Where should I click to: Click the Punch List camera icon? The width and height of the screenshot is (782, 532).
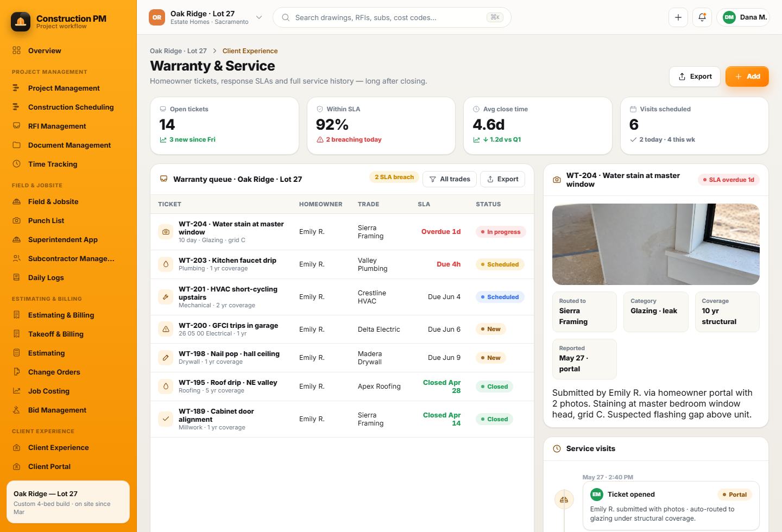pyautogui.click(x=17, y=220)
